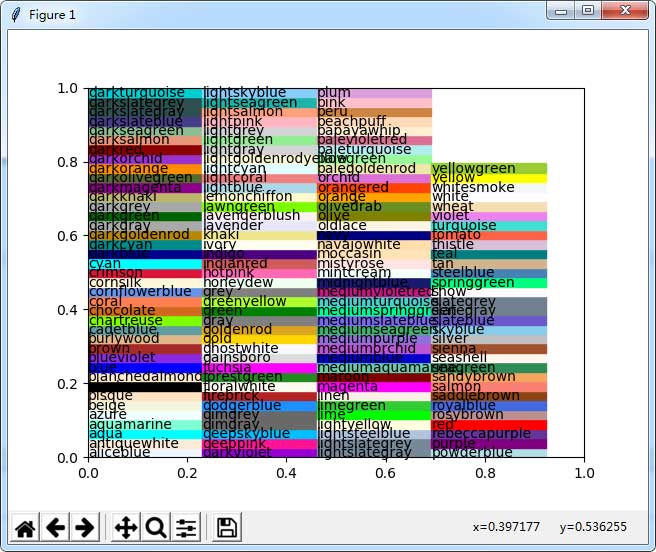The width and height of the screenshot is (656, 552).
Task: Click the violet color bar
Action: (489, 216)
